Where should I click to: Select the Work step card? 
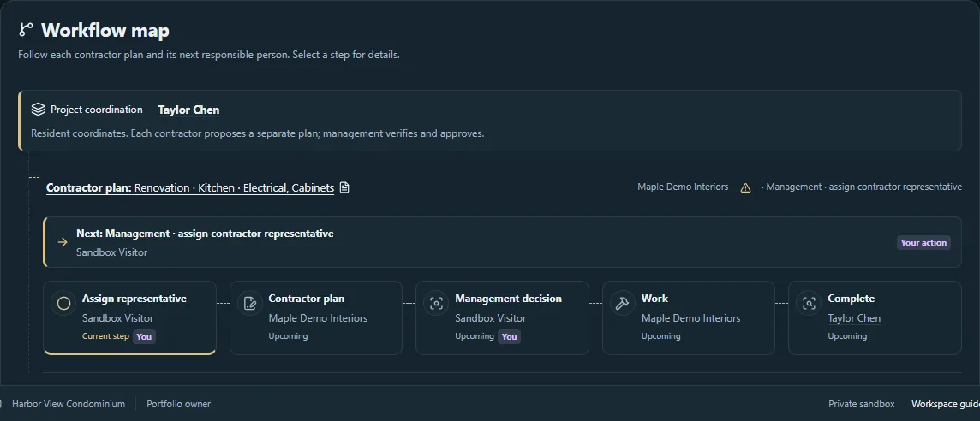(x=688, y=318)
